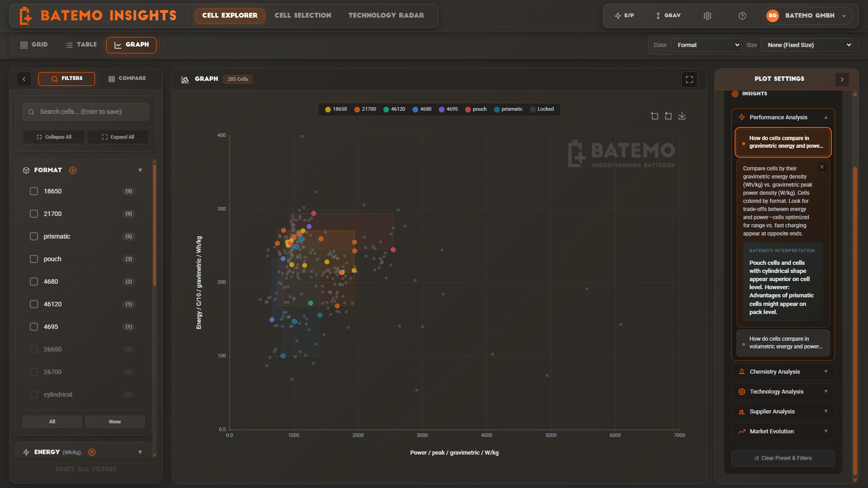This screenshot has width=868, height=488.
Task: Activate the zoom-to-selection icon above the chart
Action: tap(655, 116)
